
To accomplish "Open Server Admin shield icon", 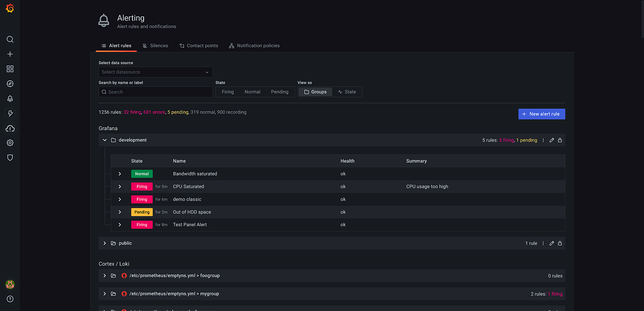I will (x=10, y=158).
